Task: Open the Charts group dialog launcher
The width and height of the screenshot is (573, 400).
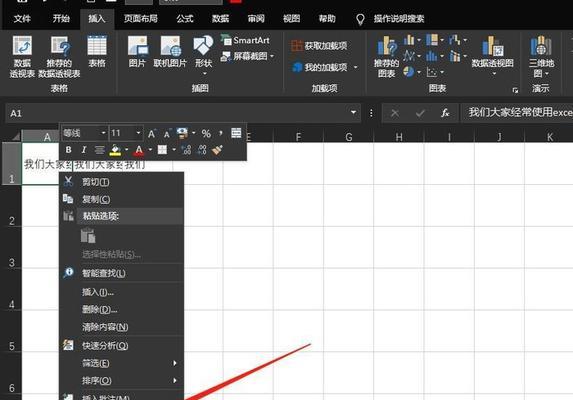Action: [515, 90]
